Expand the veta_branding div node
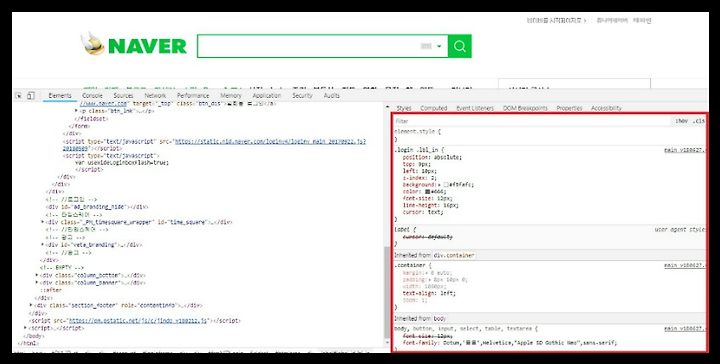The height and width of the screenshot is (364, 720). (43, 245)
